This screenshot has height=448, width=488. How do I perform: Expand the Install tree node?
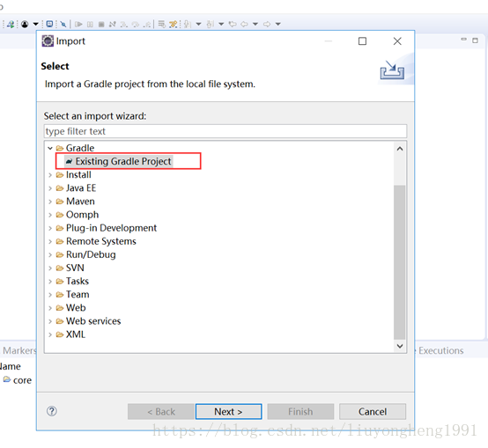click(50, 175)
